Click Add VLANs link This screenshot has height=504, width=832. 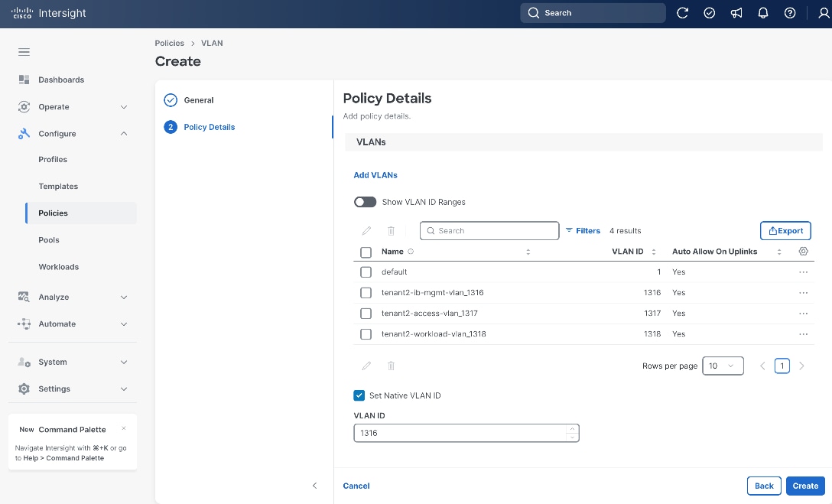(x=375, y=175)
